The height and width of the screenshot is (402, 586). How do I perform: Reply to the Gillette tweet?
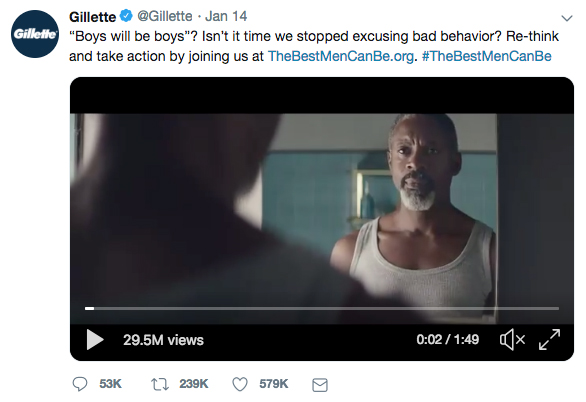[80, 384]
